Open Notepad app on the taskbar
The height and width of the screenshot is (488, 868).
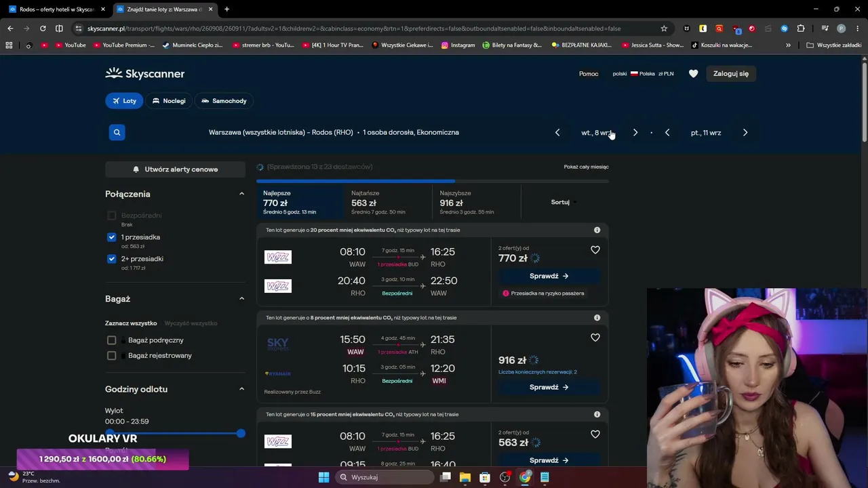[544, 477]
